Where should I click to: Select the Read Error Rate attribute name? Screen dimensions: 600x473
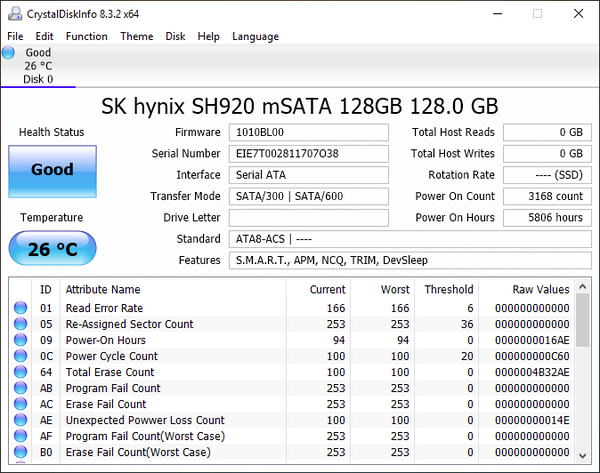tap(104, 308)
